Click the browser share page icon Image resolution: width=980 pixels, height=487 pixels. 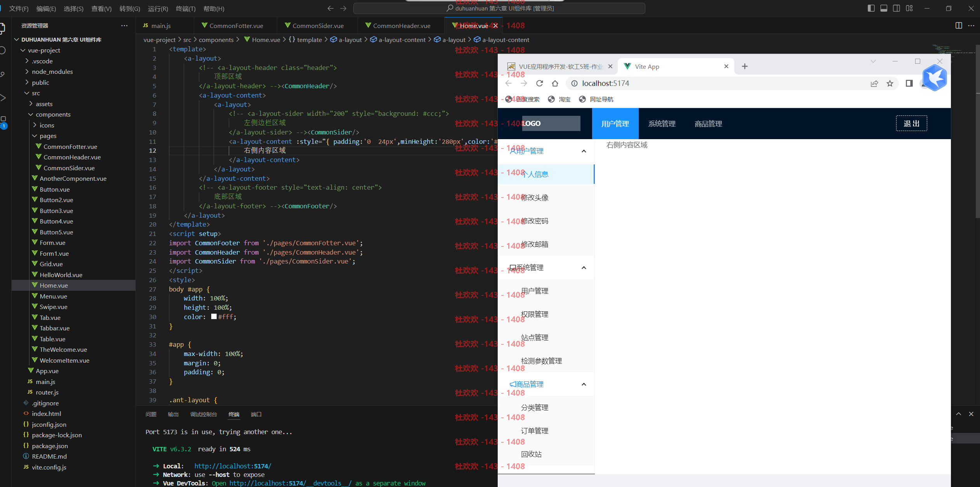click(874, 83)
